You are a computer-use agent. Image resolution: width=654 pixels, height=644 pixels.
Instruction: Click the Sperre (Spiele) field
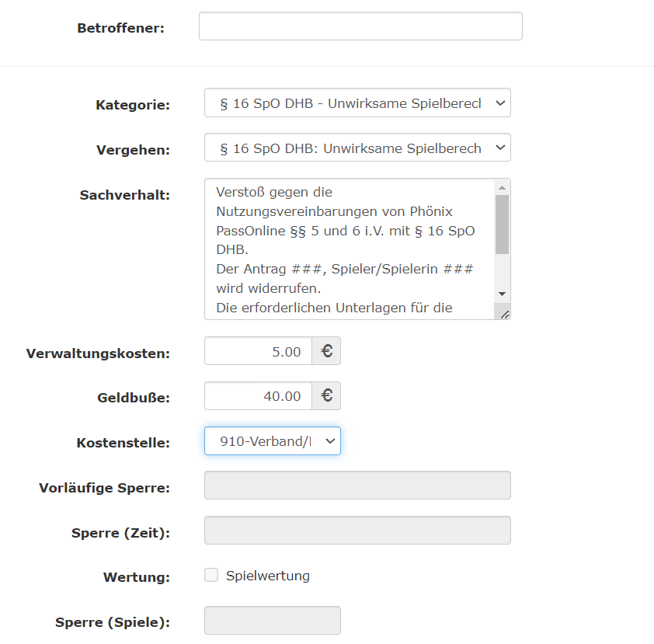pyautogui.click(x=272, y=621)
